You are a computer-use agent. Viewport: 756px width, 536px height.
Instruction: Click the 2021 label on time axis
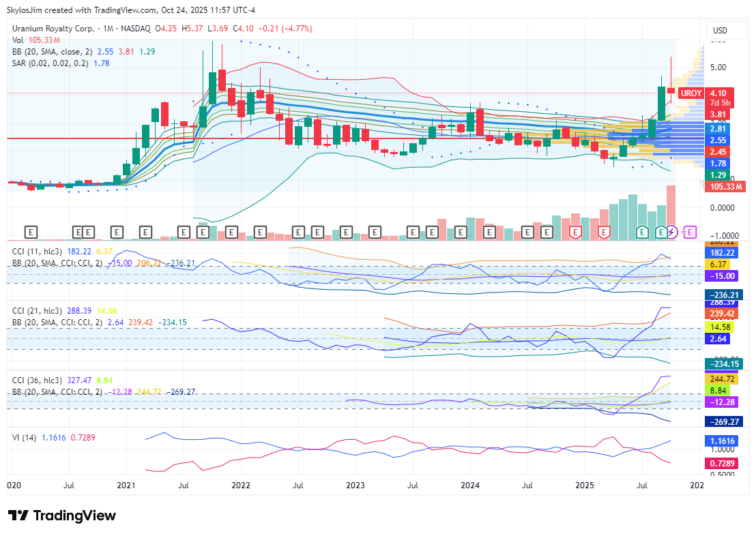(126, 485)
